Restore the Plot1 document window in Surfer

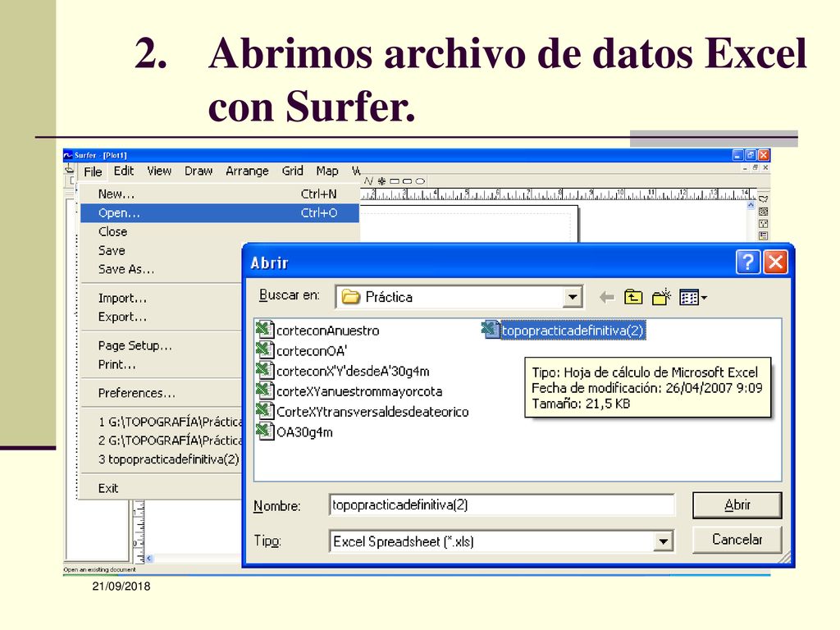pos(756,167)
